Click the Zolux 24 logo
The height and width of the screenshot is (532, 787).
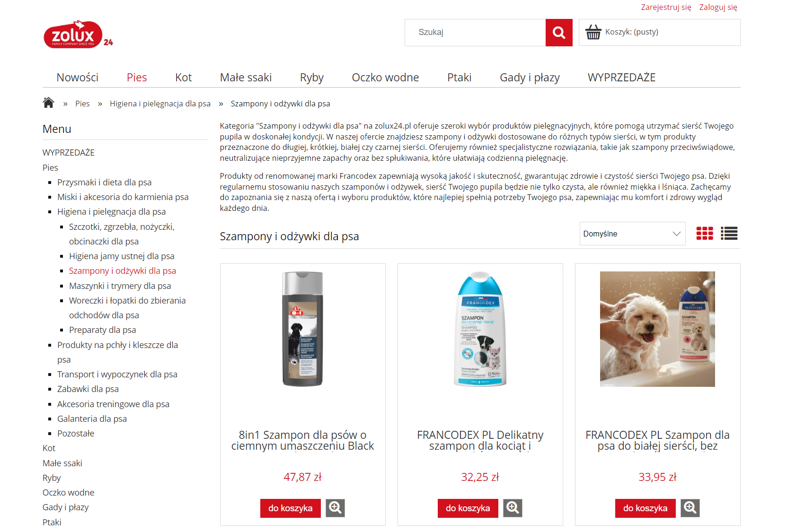tap(78, 35)
